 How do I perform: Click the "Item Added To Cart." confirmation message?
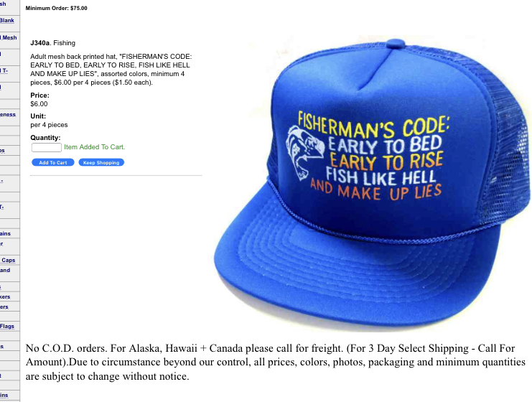click(x=95, y=147)
